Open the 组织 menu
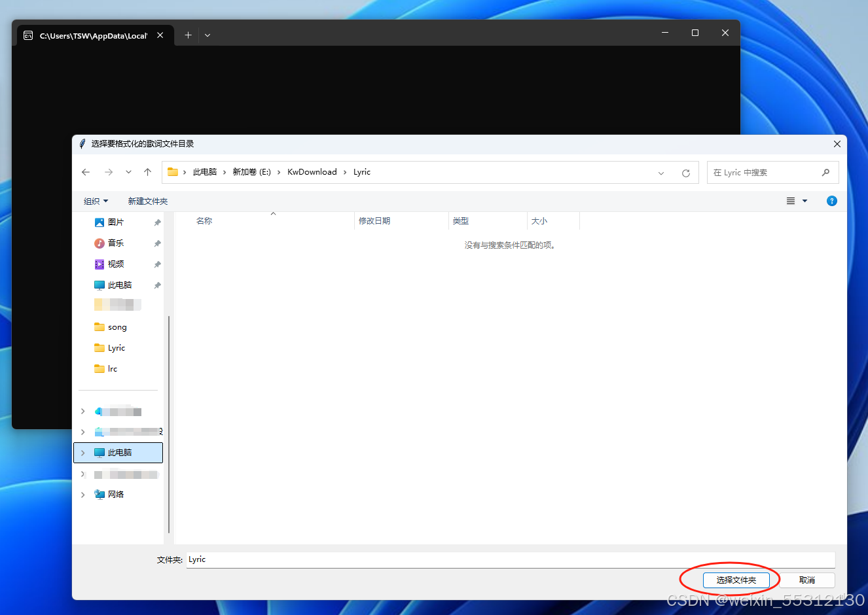Screen dimensions: 868x615 tap(96, 201)
